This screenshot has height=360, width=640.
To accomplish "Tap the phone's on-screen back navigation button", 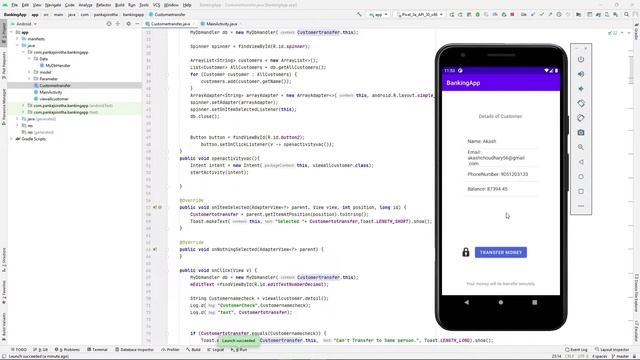I will click(x=467, y=302).
